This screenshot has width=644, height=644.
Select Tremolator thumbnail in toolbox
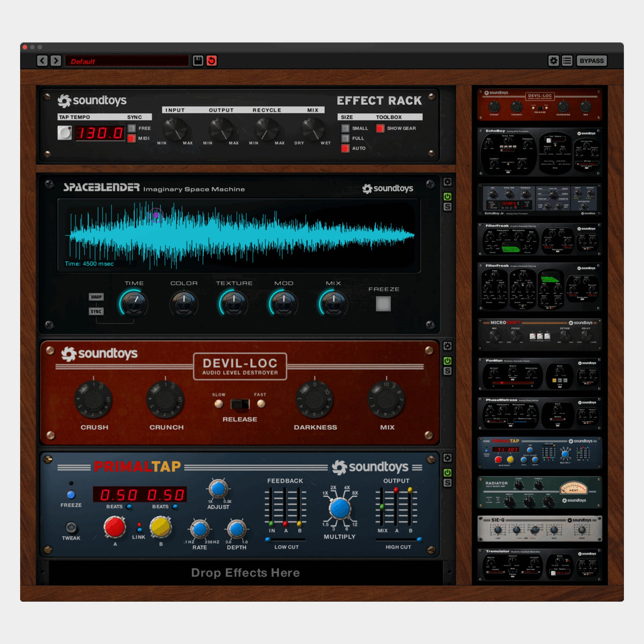(x=540, y=565)
